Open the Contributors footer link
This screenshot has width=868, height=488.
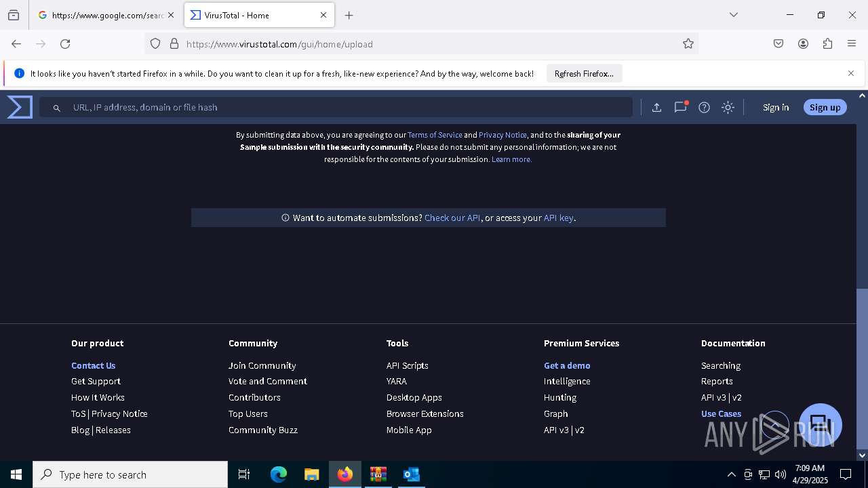254,397
